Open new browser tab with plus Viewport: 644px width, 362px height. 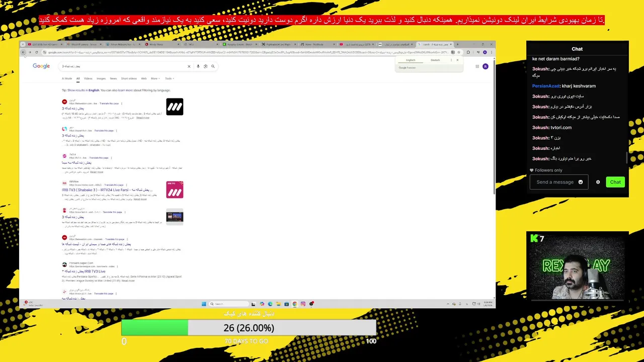457,44
